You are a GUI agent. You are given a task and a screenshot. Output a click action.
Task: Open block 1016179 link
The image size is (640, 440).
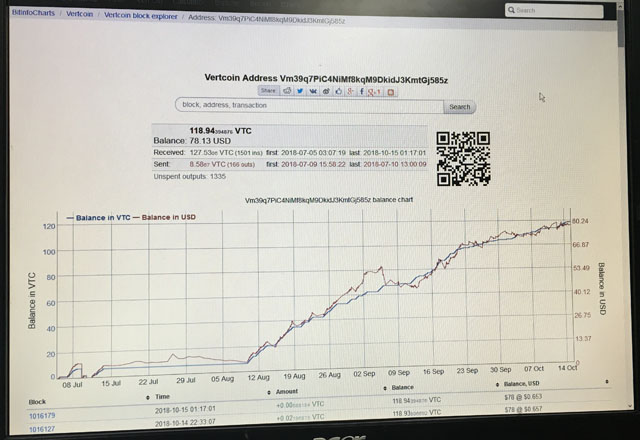pyautogui.click(x=42, y=416)
